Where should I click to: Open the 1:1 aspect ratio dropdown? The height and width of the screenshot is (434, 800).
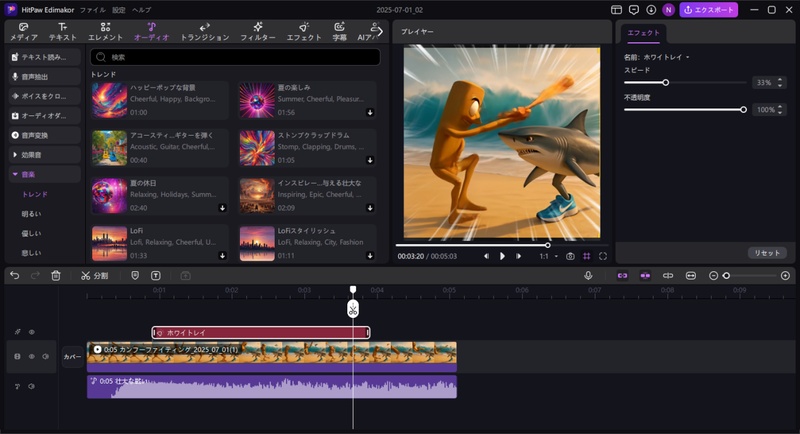pos(547,256)
